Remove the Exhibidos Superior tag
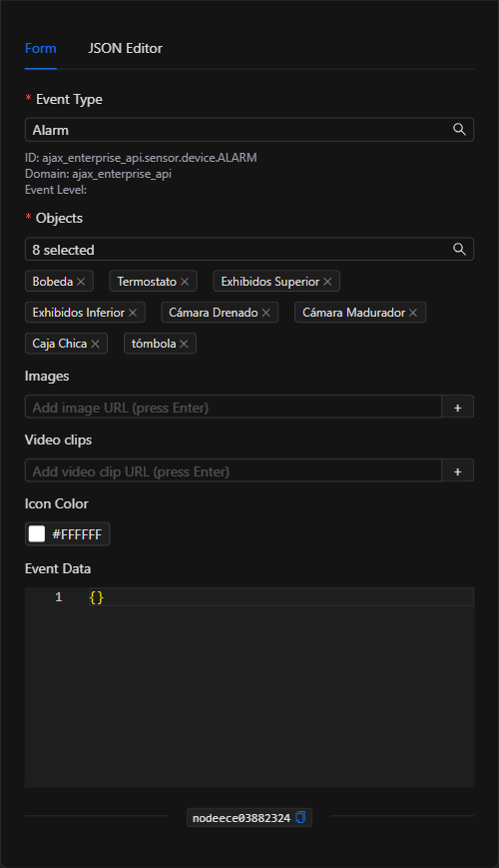 (x=327, y=282)
